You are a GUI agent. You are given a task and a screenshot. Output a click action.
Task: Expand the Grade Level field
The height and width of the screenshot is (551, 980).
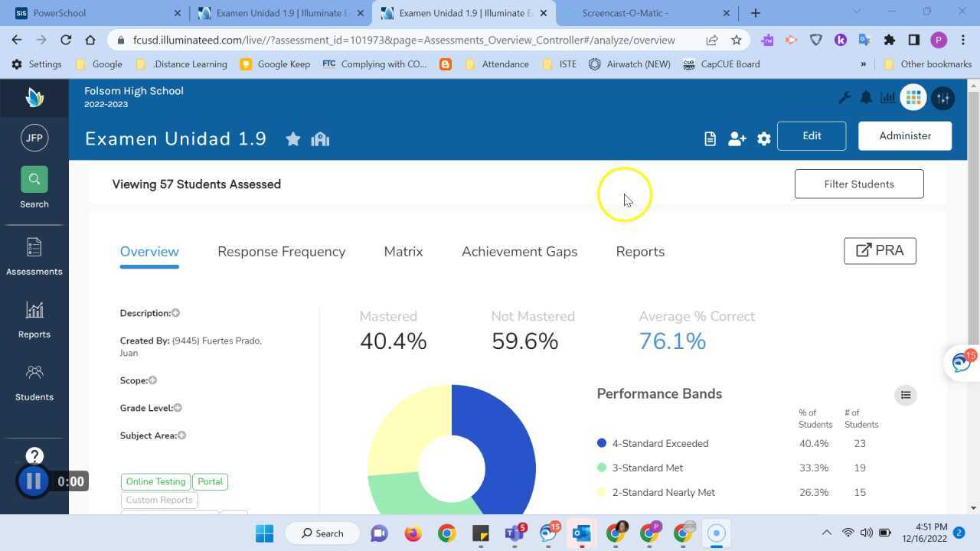[x=178, y=408]
